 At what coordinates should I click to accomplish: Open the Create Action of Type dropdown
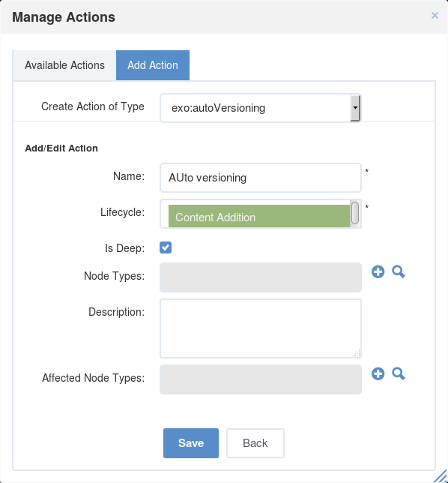pyautogui.click(x=260, y=108)
